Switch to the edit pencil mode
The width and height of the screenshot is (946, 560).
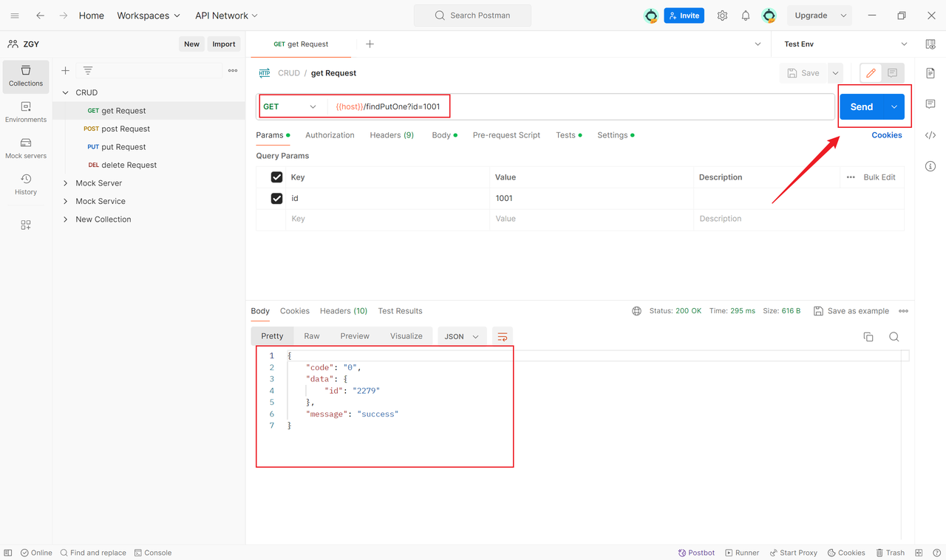click(x=871, y=73)
